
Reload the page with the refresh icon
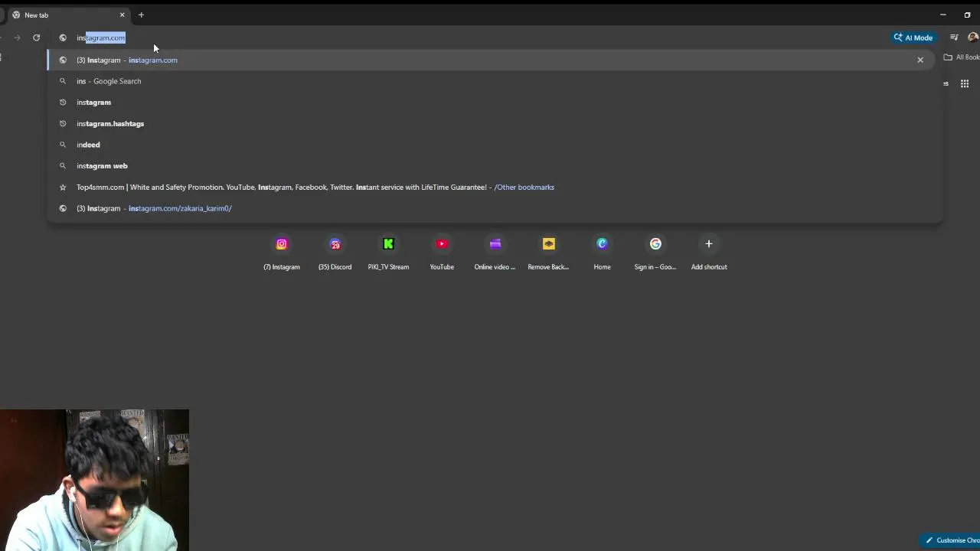[36, 37]
